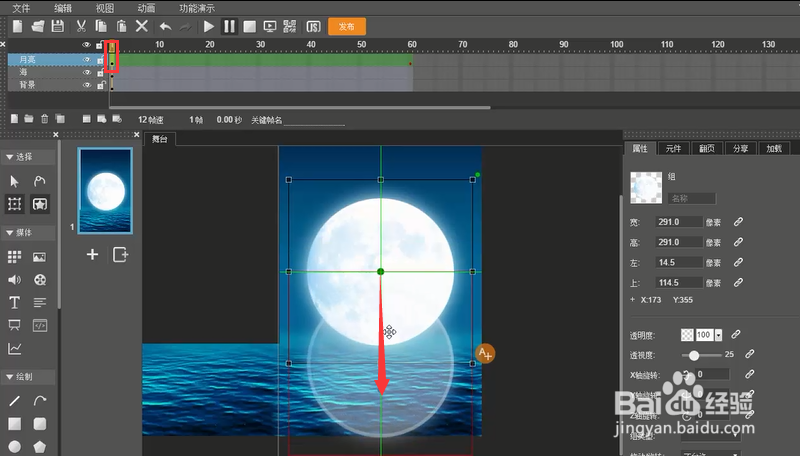Cut selection with the scissors icon
Viewport: 800px width, 456px height.
(81, 27)
